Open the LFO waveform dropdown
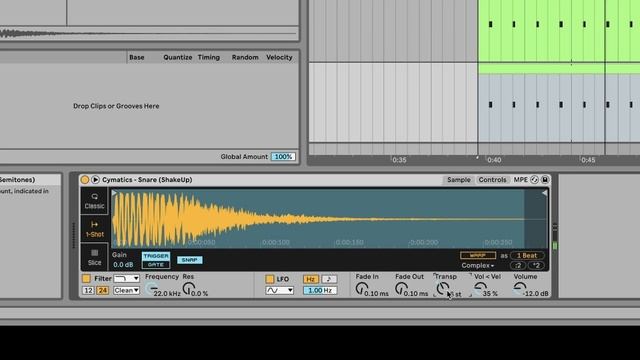Viewport: 640px width, 360px height. click(279, 290)
